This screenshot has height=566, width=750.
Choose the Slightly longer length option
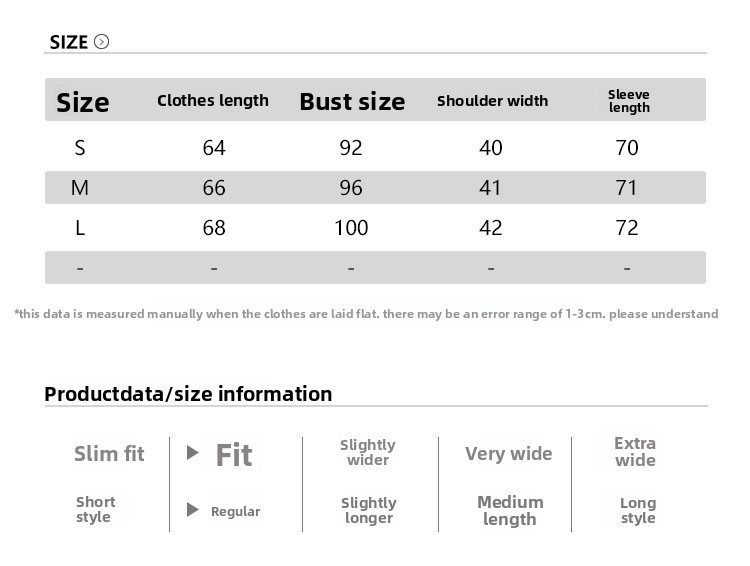tap(368, 510)
